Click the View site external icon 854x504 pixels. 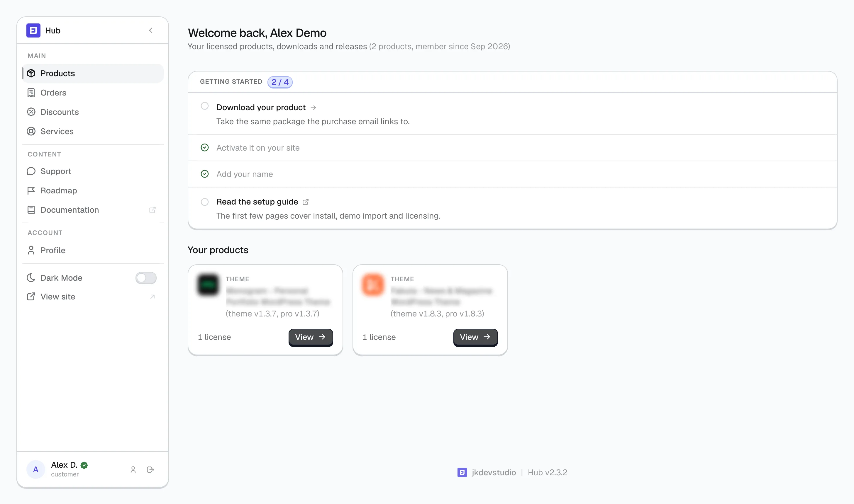(x=31, y=297)
